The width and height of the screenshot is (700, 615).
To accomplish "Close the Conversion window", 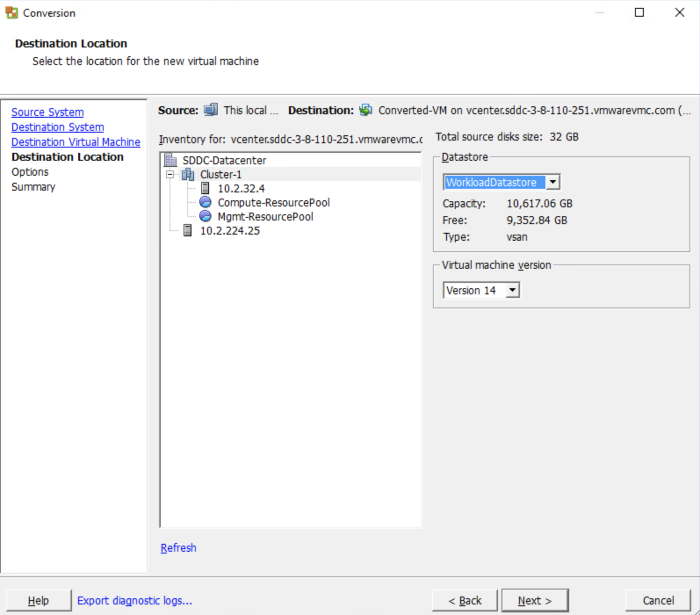I will [679, 12].
